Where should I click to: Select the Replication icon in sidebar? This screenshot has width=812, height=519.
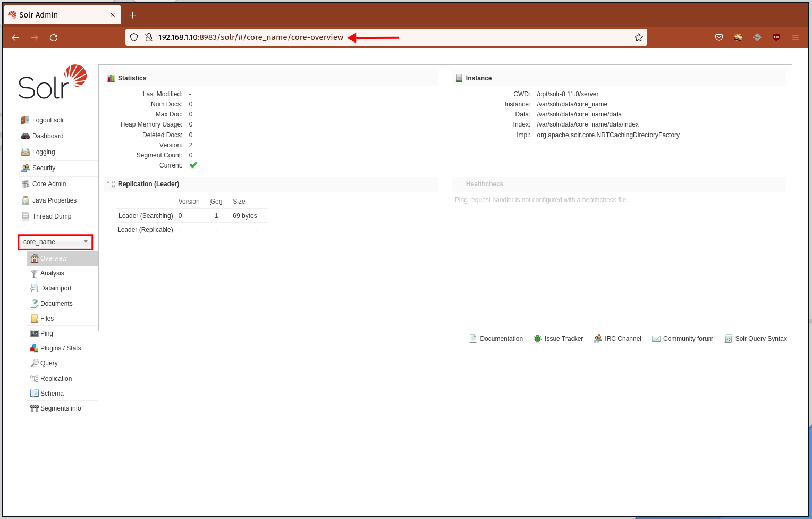pyautogui.click(x=35, y=379)
